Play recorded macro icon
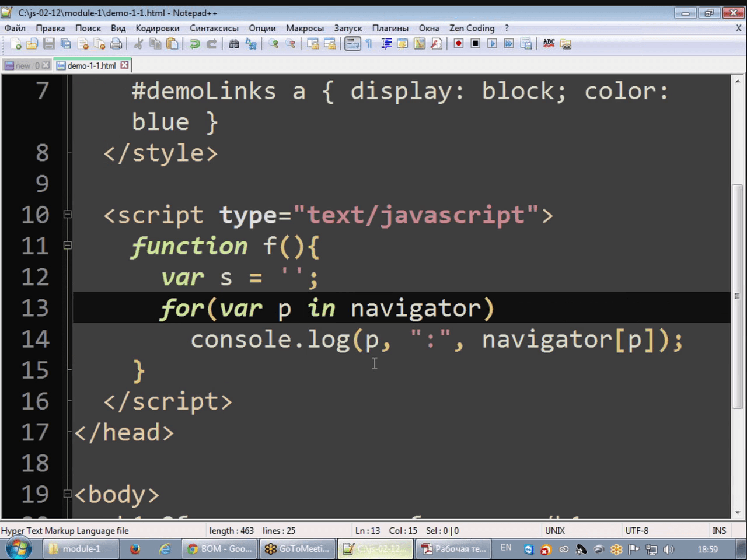This screenshot has width=747, height=560. (492, 44)
